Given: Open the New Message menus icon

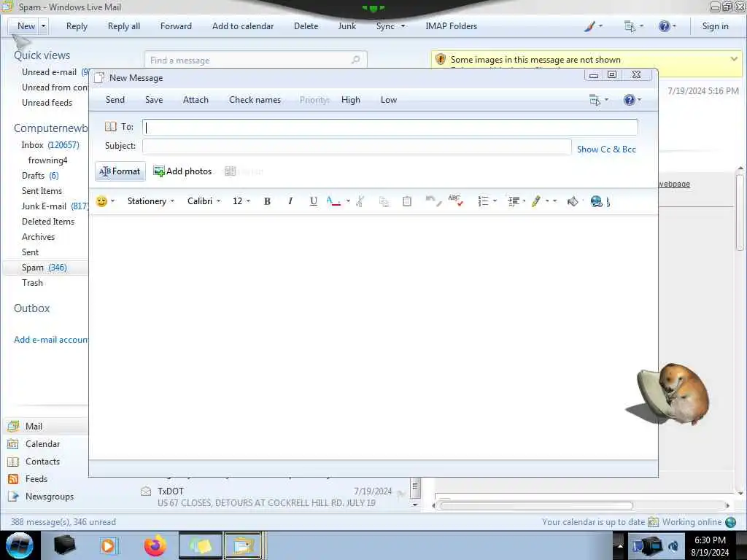Looking at the screenshot, I should [595, 100].
